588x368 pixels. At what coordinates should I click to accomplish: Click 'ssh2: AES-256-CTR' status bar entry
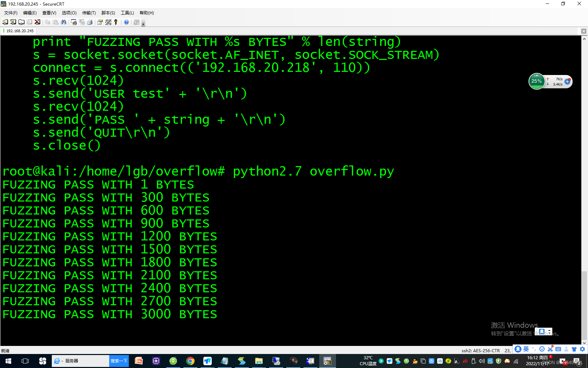481,350
